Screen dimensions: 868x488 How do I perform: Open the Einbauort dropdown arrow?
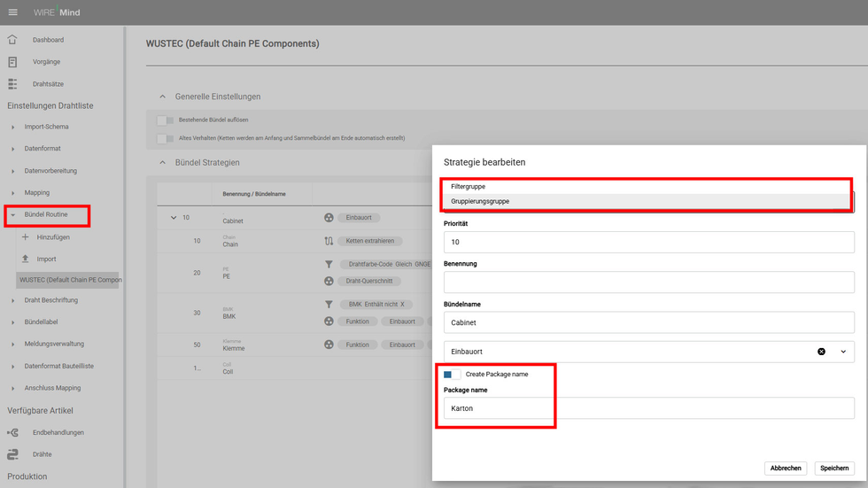point(843,352)
